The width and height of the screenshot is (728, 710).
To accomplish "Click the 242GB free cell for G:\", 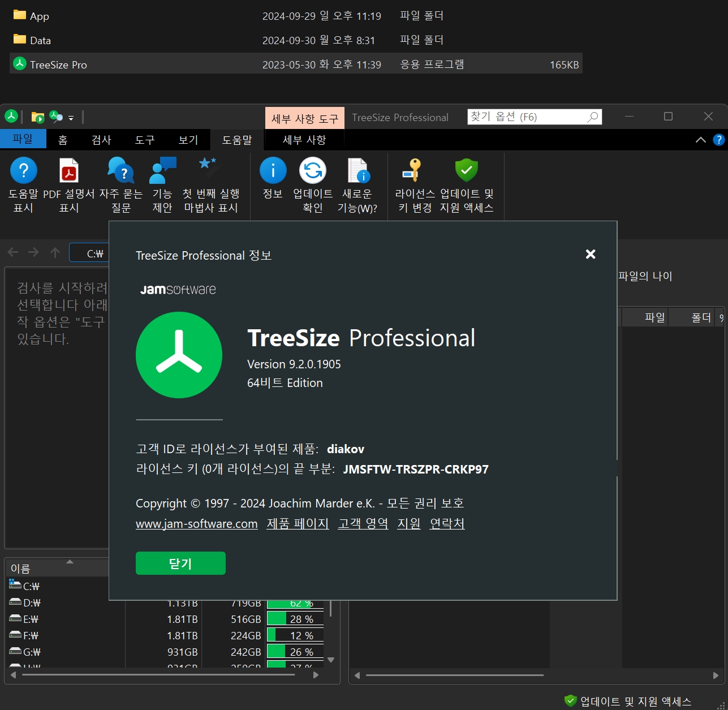I will tap(246, 652).
